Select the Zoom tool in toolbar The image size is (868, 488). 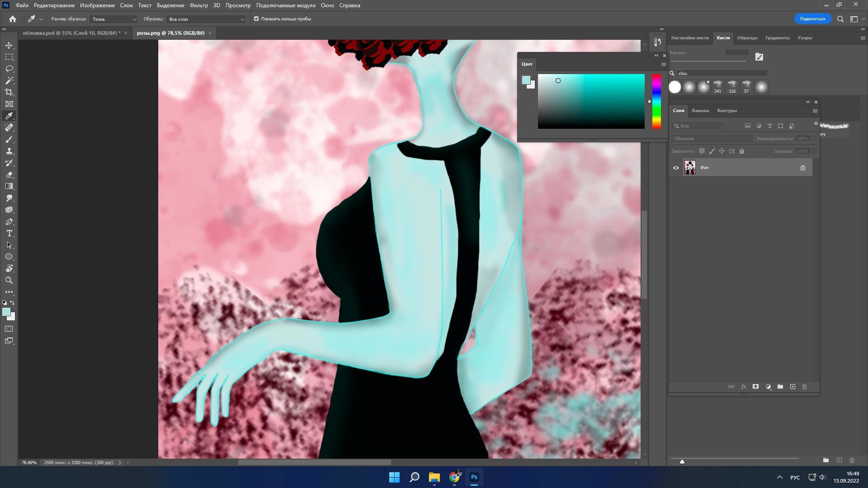click(9, 281)
